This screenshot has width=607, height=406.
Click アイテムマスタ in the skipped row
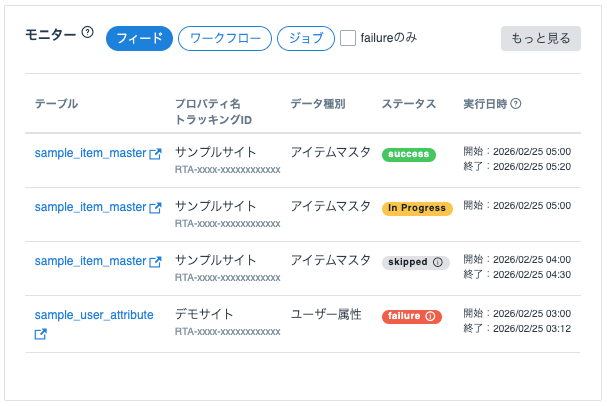point(331,260)
